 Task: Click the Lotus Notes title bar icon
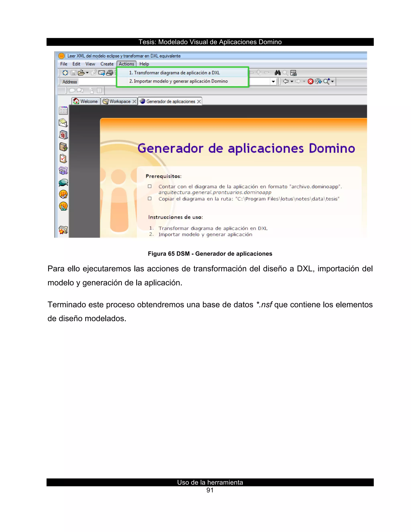coord(62,56)
